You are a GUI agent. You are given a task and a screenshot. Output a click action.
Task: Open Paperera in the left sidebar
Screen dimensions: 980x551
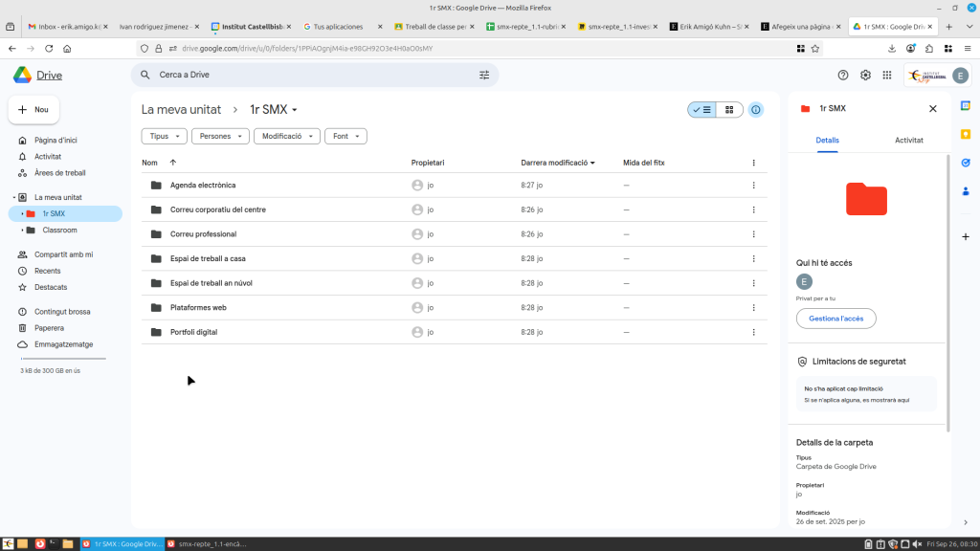tap(49, 328)
